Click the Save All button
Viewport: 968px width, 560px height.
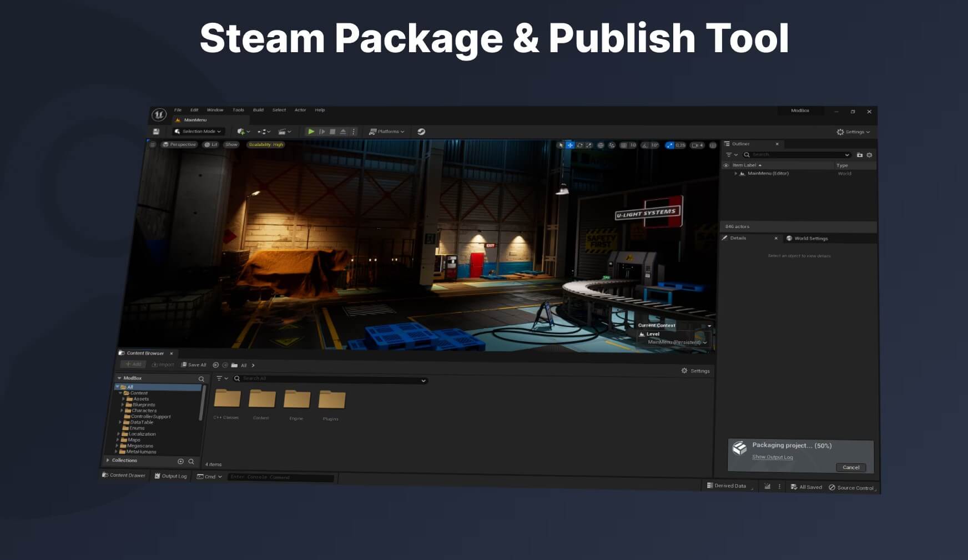[x=194, y=365]
